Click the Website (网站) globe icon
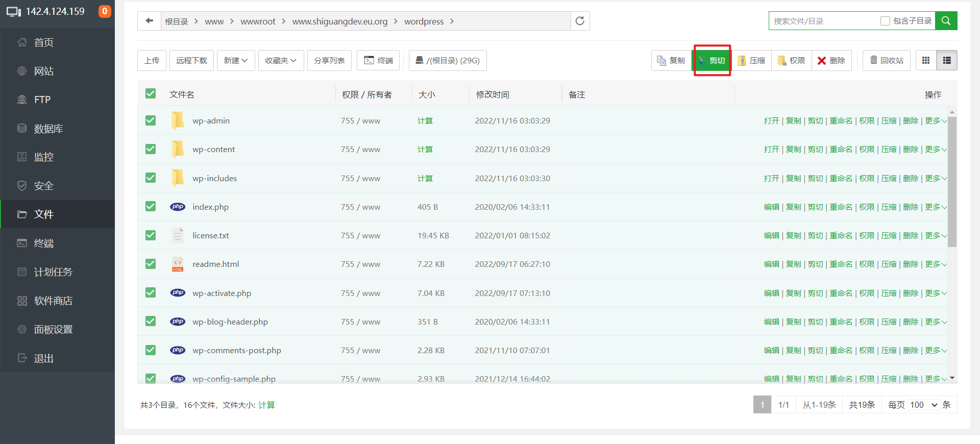The image size is (980, 444). (22, 71)
